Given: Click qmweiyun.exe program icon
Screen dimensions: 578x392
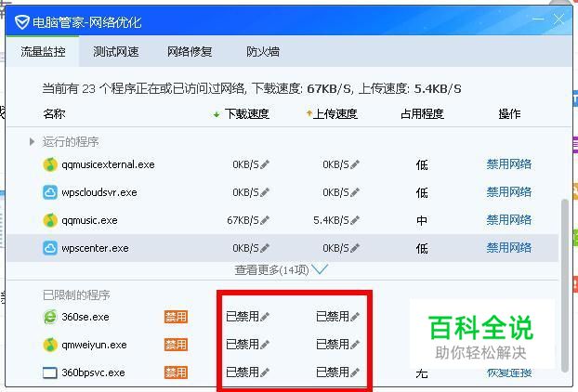Looking at the screenshot, I should tap(50, 345).
